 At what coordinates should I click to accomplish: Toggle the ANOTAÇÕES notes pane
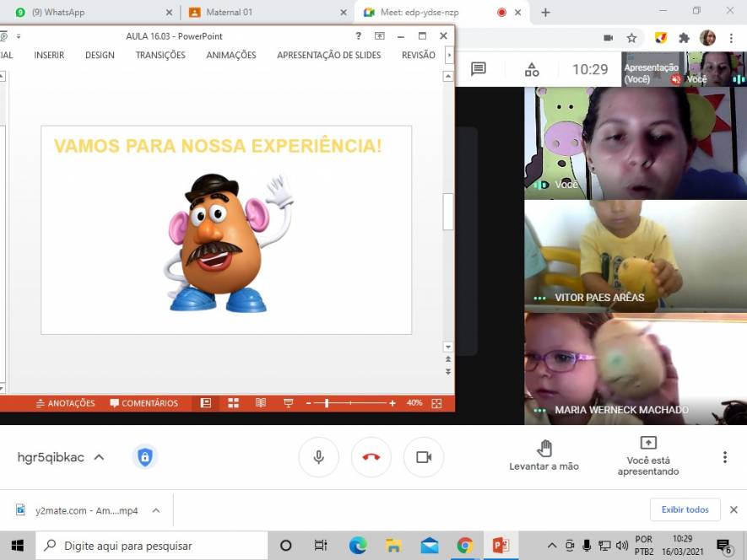click(65, 403)
